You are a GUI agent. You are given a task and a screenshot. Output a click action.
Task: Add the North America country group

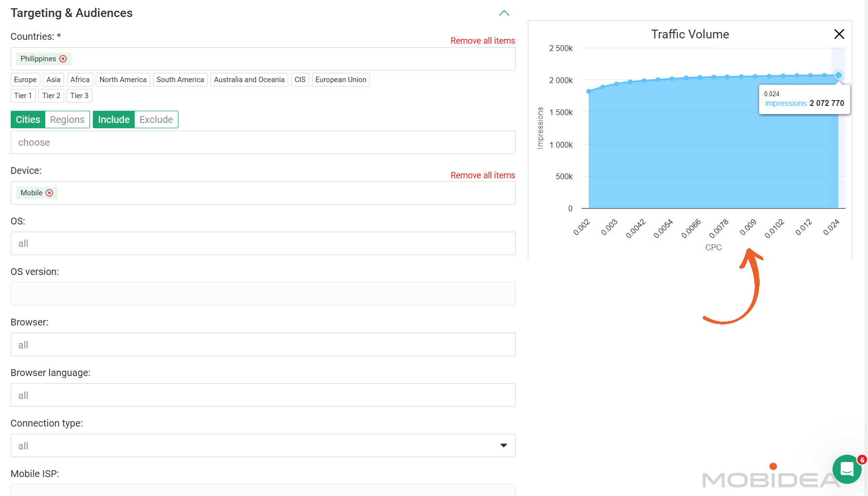(123, 80)
